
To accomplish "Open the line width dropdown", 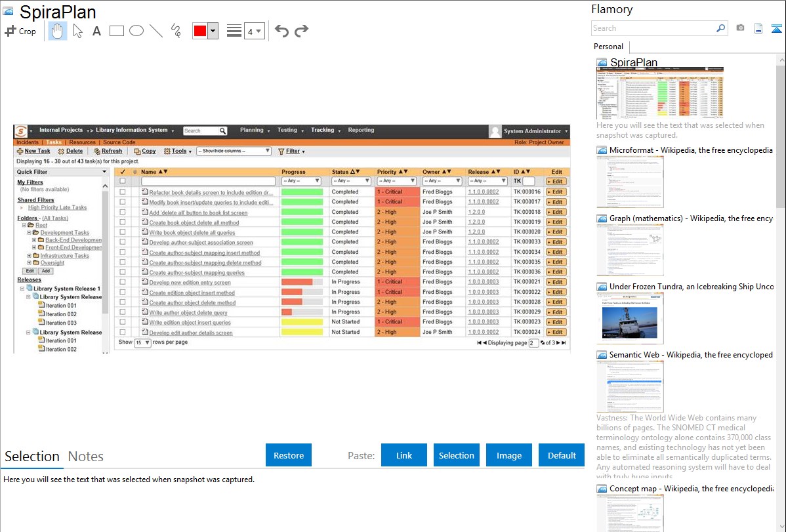I will coord(254,31).
